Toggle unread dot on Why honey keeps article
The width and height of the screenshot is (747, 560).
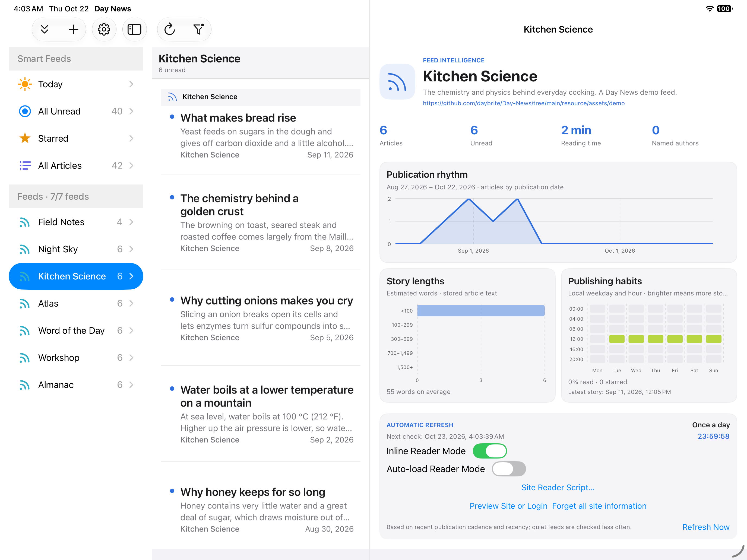point(172,491)
